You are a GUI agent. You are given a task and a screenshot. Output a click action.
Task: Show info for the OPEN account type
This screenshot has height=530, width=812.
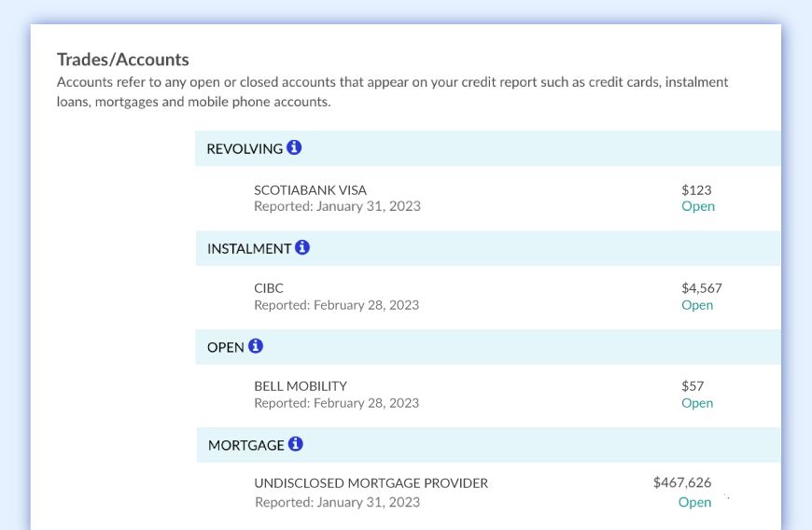coord(256,346)
